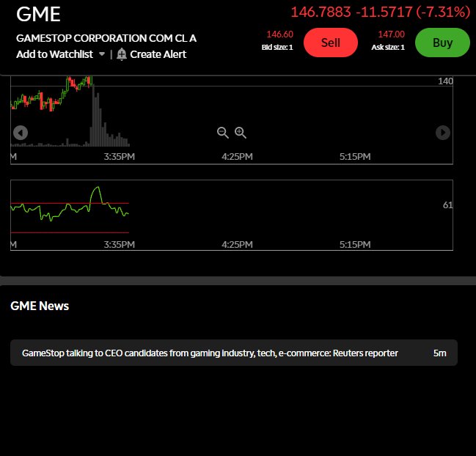This screenshot has height=456, width=476.
Task: Click the GAMESTOP CORPORATION COM CL A name
Action: point(106,38)
